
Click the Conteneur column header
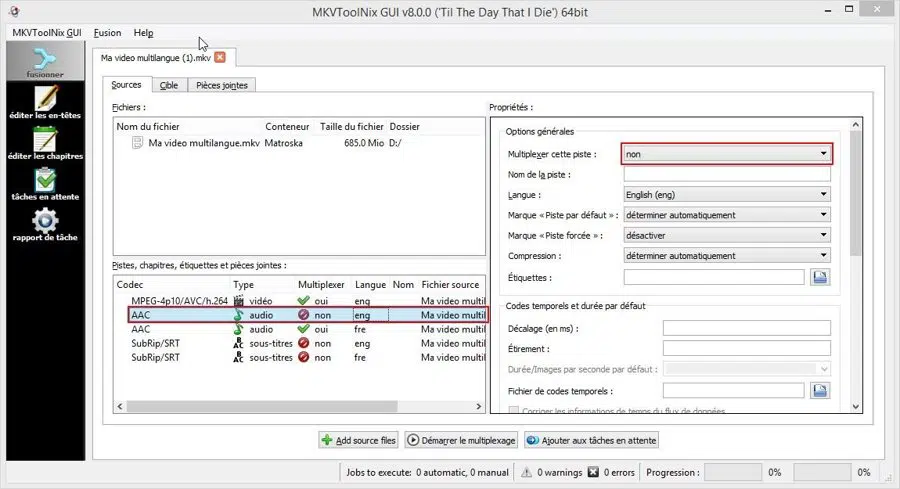[287, 126]
